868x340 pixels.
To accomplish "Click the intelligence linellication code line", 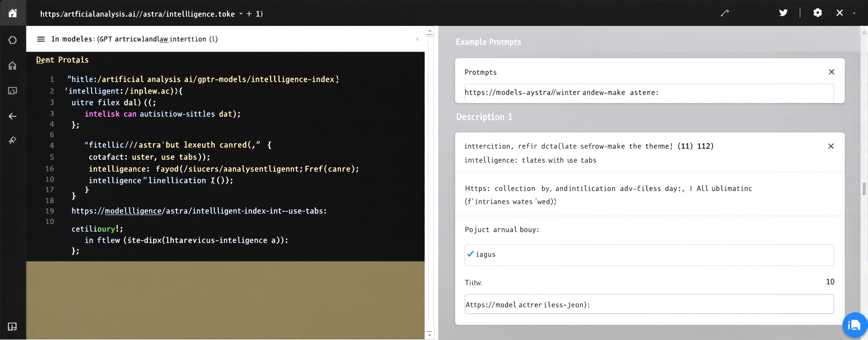I will pyautogui.click(x=161, y=181).
